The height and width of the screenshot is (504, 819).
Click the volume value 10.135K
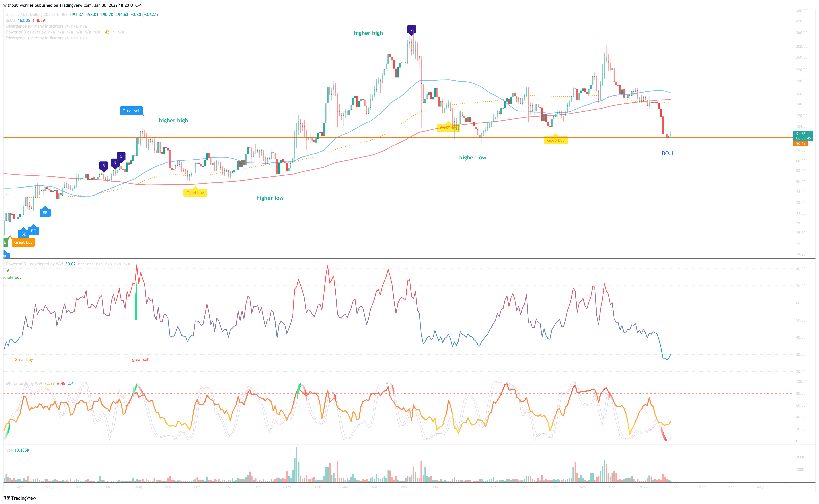coord(22,450)
